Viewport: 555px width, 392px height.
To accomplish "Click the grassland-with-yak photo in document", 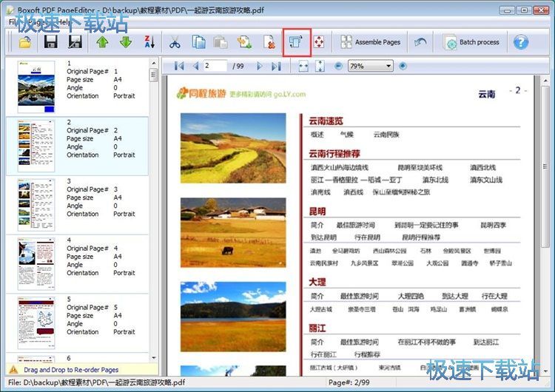I will click(233, 232).
